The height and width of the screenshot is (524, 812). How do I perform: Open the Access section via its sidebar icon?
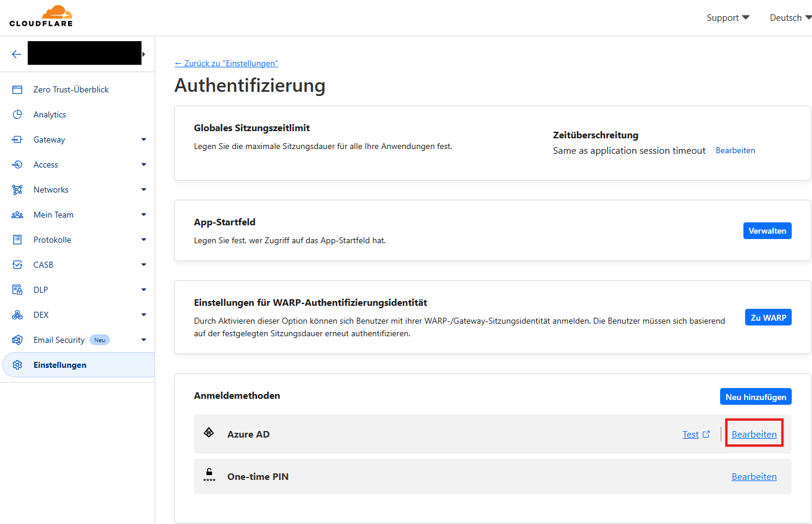(17, 164)
